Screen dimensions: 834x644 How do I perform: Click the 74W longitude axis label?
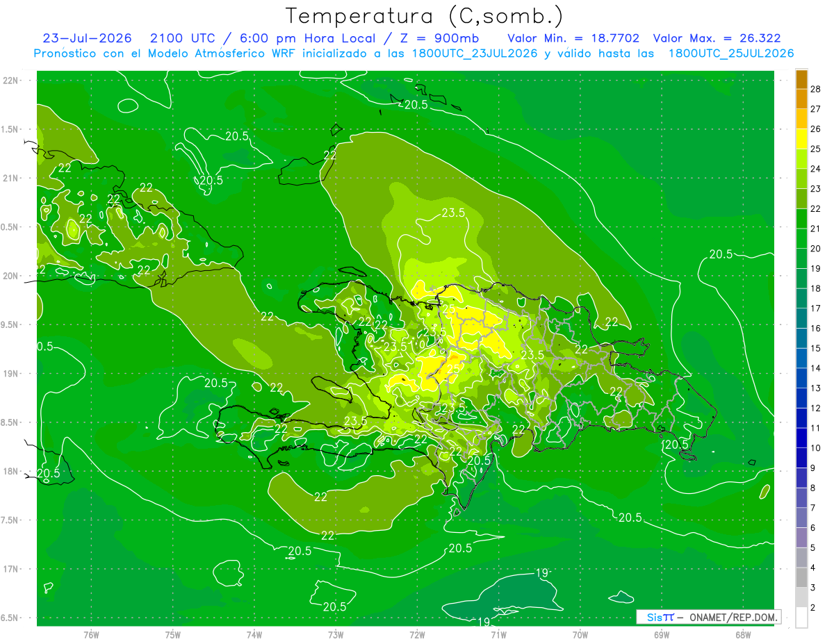coord(254,634)
